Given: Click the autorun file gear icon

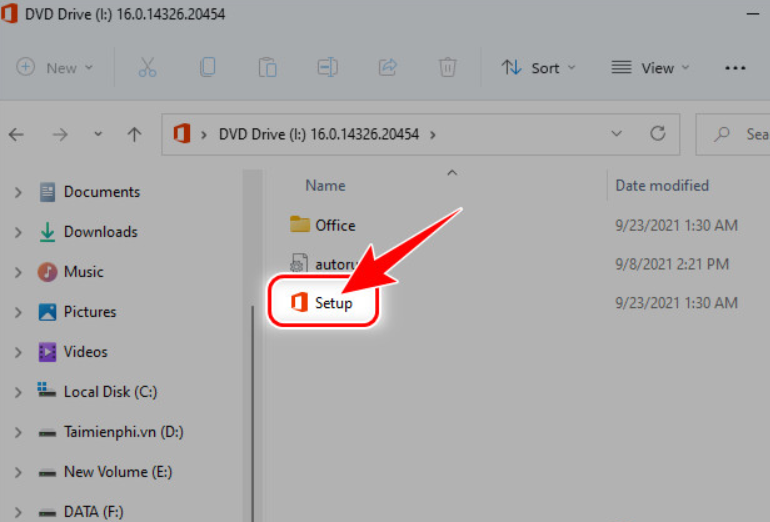Looking at the screenshot, I should click(x=299, y=263).
